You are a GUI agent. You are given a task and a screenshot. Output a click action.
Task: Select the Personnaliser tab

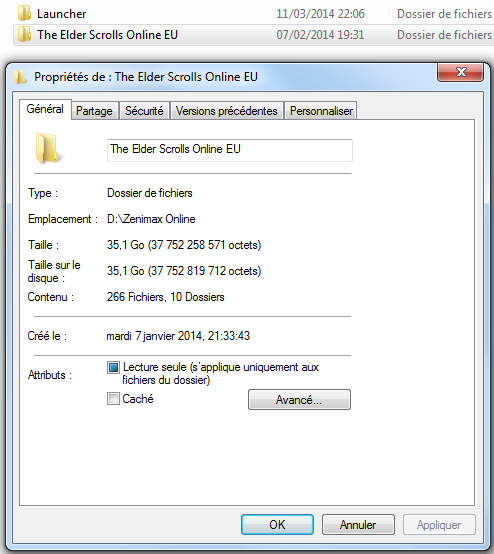(x=321, y=111)
